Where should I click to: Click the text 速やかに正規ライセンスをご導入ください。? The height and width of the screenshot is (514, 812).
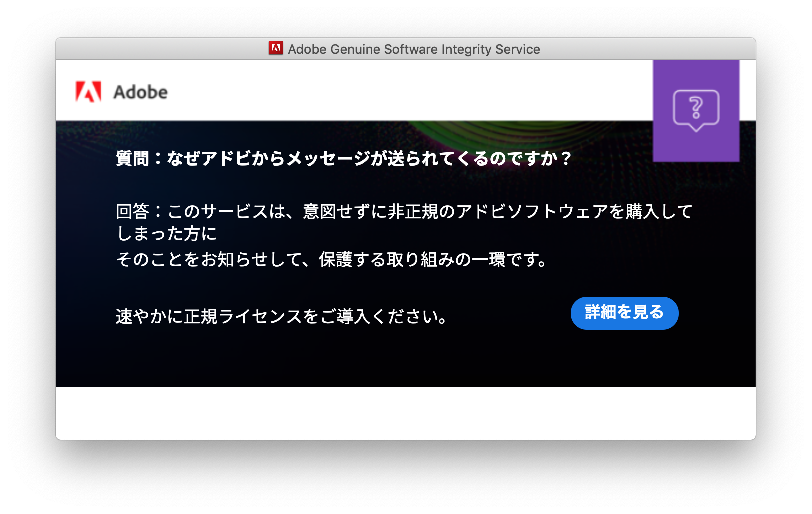coord(282,316)
